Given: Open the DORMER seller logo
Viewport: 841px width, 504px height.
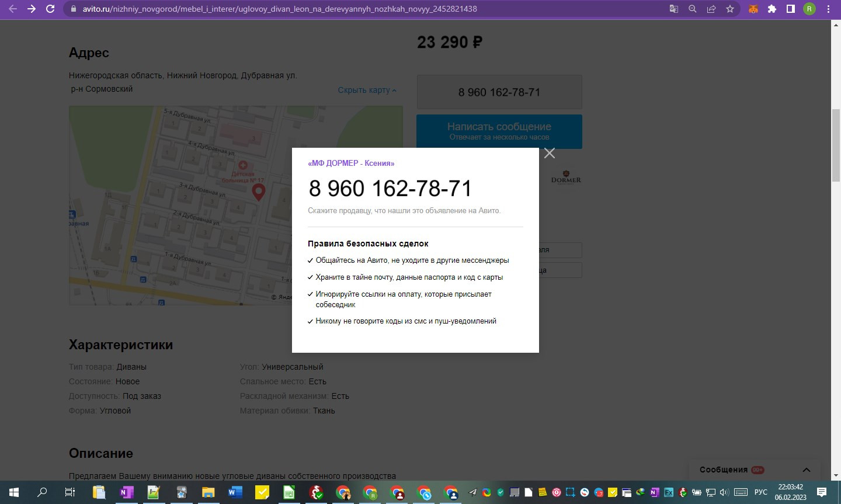Looking at the screenshot, I should (566, 177).
